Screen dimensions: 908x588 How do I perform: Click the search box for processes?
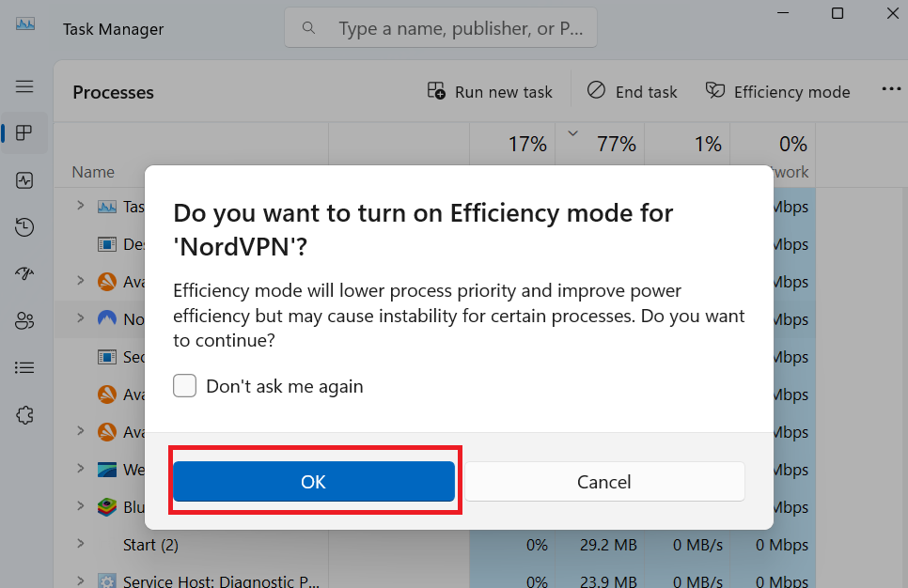tap(440, 28)
